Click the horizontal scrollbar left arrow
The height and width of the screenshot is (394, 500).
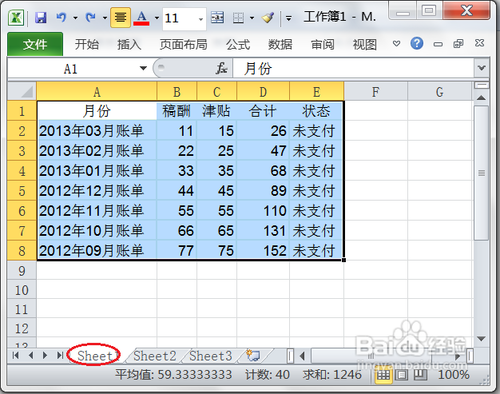[302, 356]
